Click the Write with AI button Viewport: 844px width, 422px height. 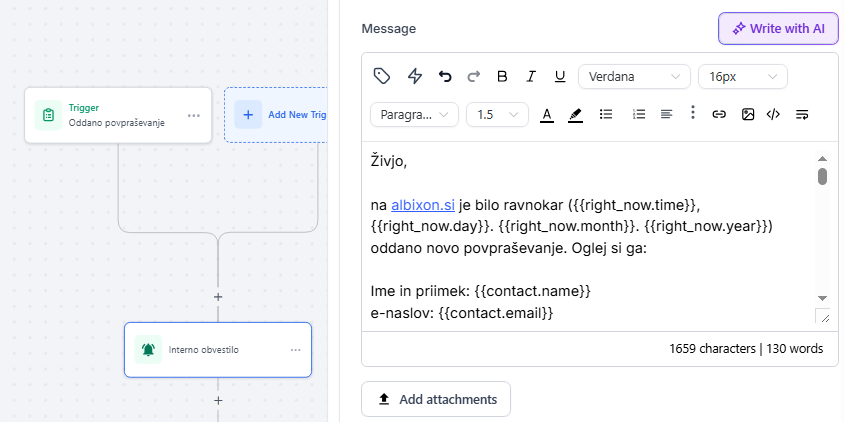click(778, 28)
